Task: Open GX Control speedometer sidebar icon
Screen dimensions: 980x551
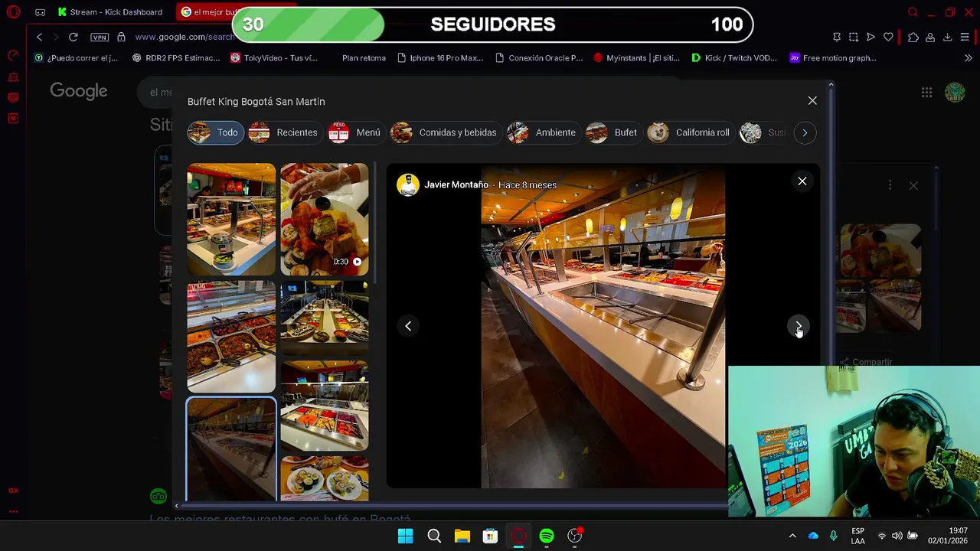Action: [13, 56]
